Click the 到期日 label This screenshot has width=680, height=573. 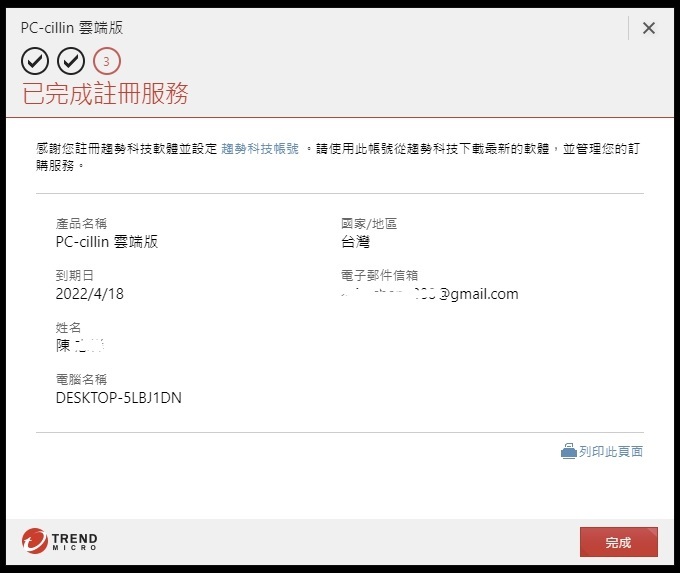(x=75, y=275)
